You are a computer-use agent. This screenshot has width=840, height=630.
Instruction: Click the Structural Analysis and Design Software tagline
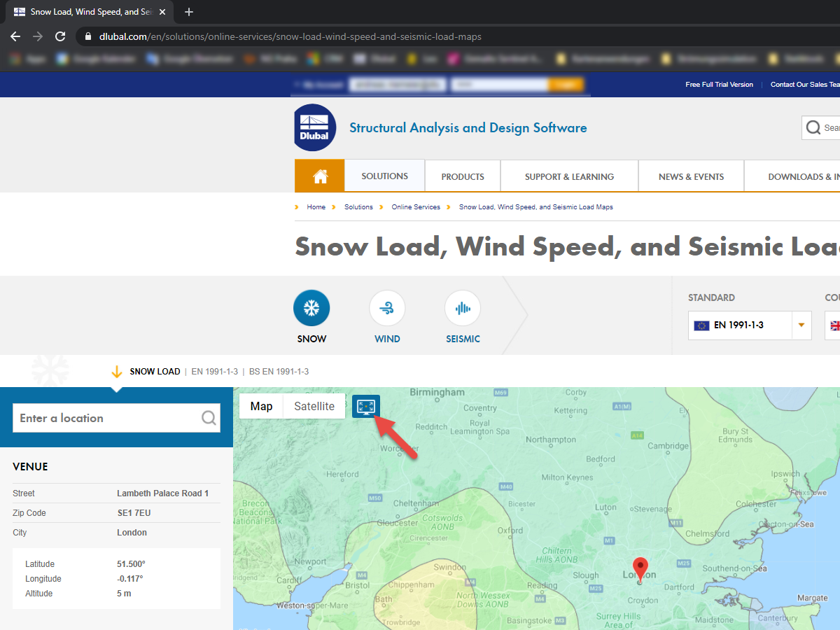point(468,127)
